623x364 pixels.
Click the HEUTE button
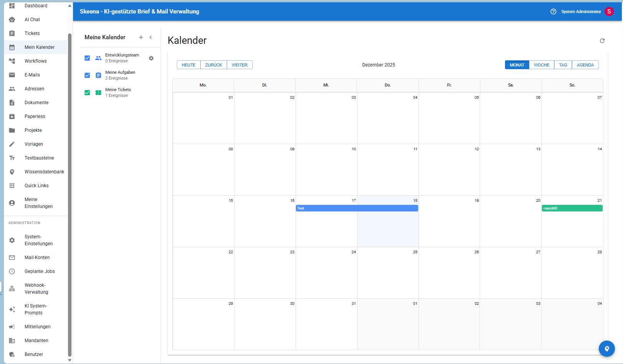[188, 65]
